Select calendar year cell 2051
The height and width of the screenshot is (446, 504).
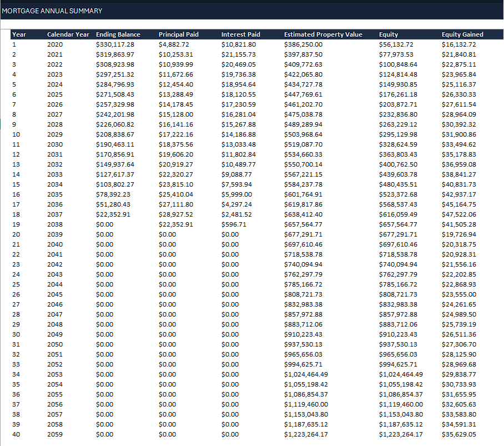55,354
